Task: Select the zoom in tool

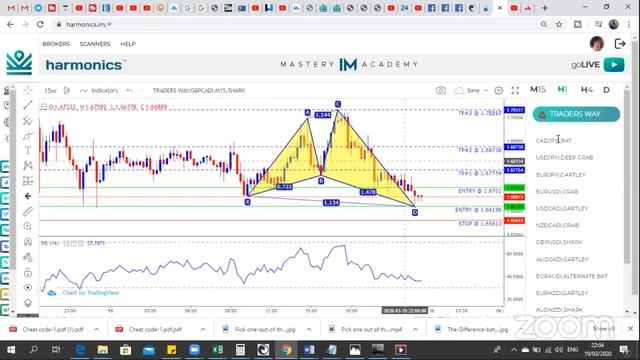Action: coord(28,227)
